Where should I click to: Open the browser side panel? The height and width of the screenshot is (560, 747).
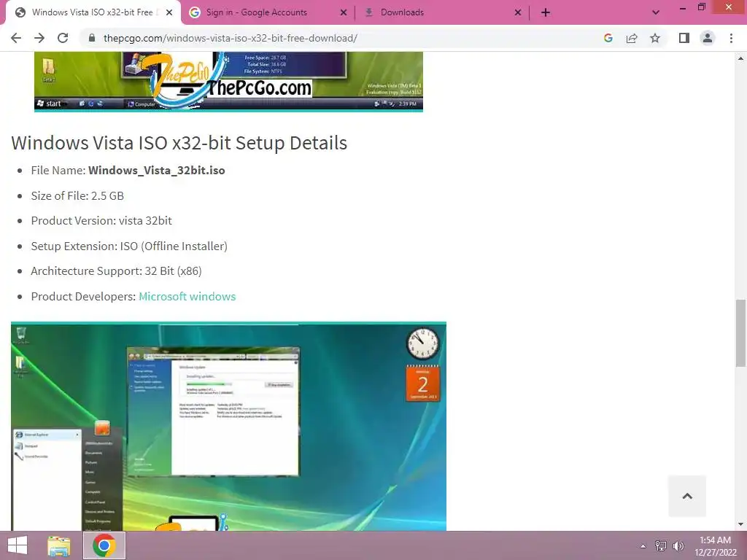click(x=684, y=38)
